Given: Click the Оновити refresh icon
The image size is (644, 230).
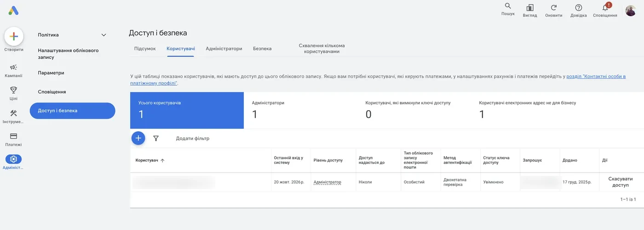Looking at the screenshot, I should 554,7.
